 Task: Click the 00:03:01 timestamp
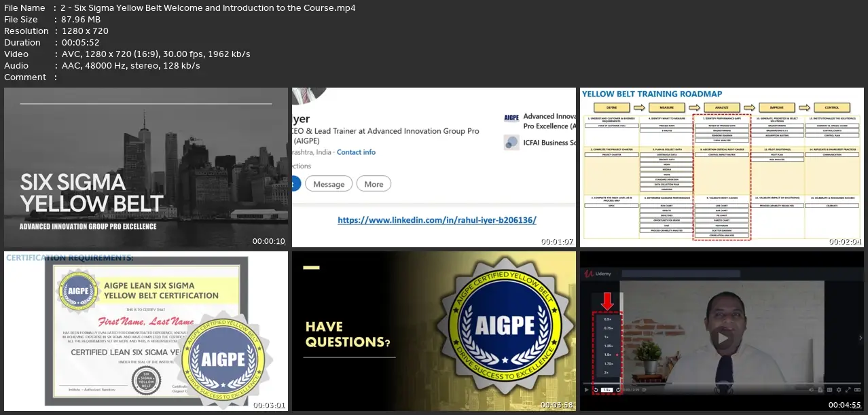click(268, 405)
